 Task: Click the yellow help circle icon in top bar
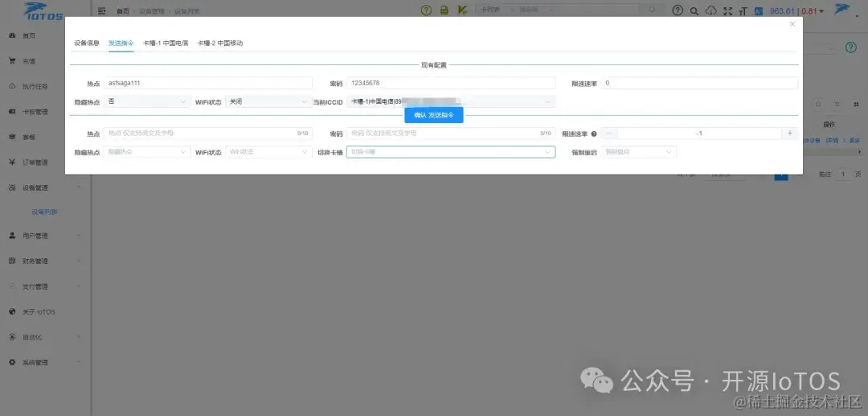[426, 10]
